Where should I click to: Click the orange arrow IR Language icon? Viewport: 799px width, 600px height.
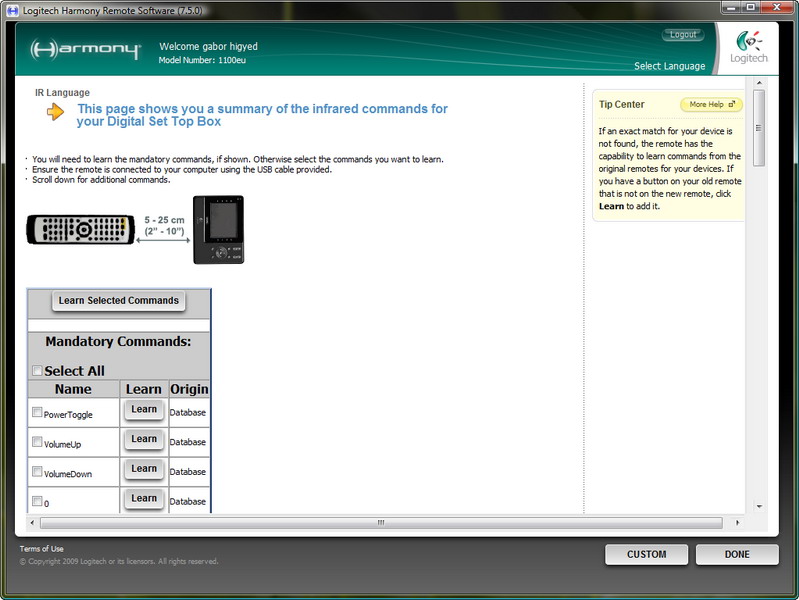click(55, 112)
